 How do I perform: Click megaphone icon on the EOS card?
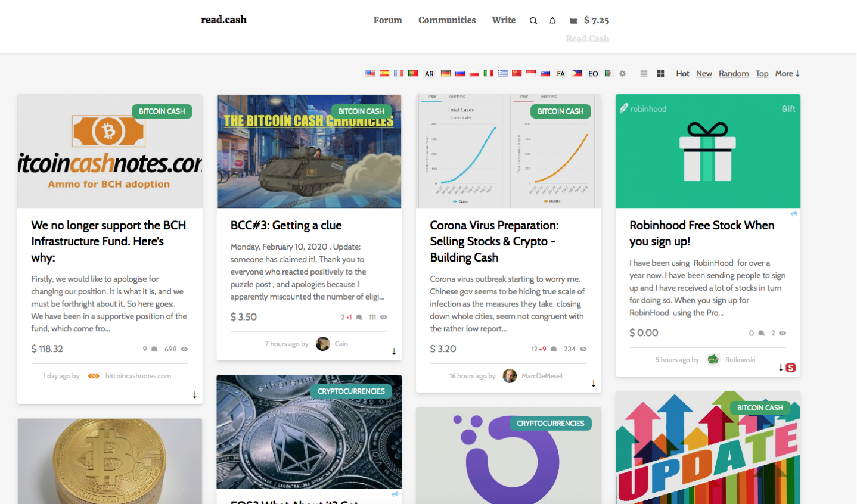[x=395, y=494]
